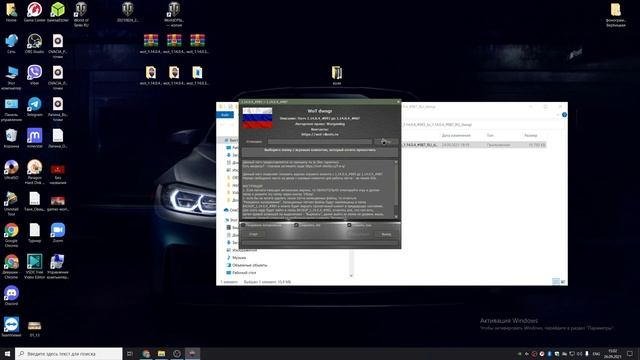640x360 pixels.
Task: Select the TeamViewer desktop shortcut
Action: (x=11, y=327)
